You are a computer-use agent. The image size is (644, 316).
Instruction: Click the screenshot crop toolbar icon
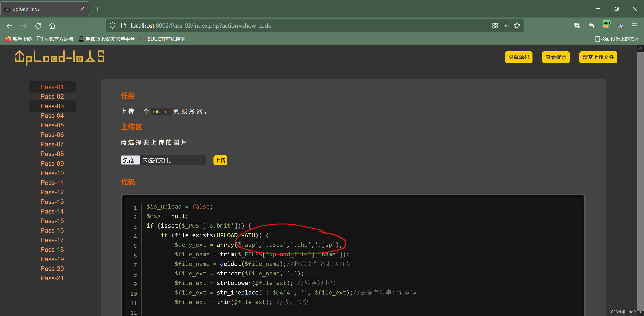coord(577,25)
